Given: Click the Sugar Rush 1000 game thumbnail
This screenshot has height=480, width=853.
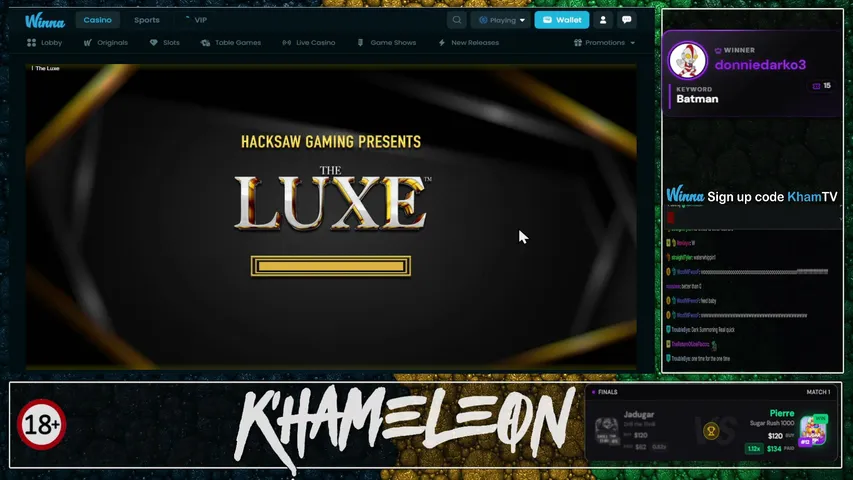Looking at the screenshot, I should (x=813, y=430).
